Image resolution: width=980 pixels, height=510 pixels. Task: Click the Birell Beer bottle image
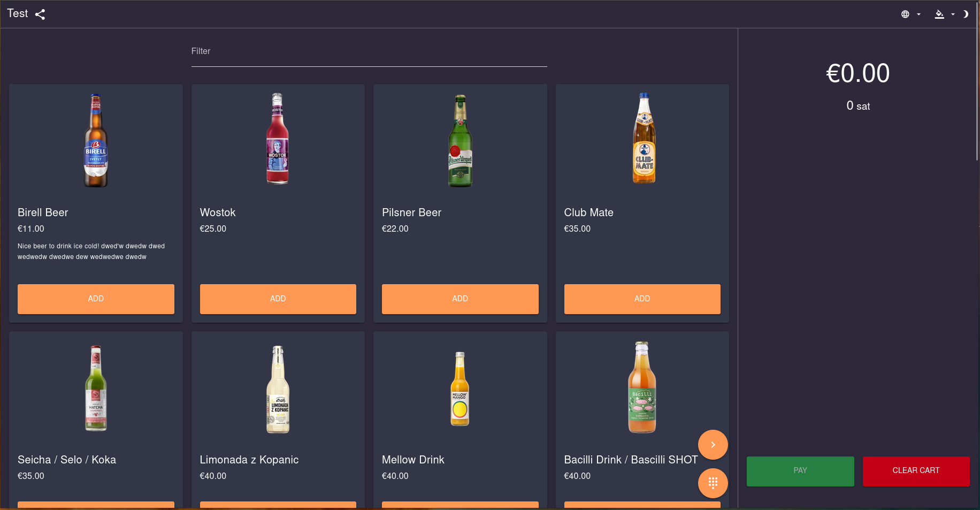pyautogui.click(x=96, y=141)
